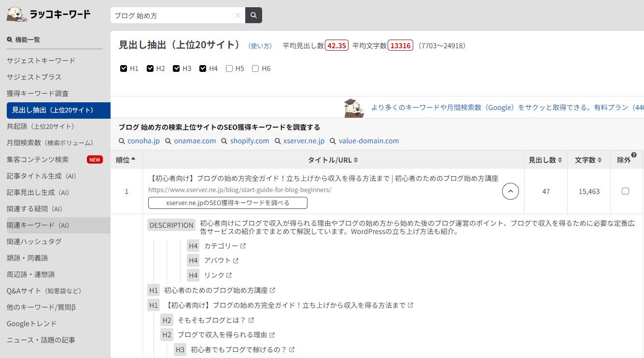Click xserver.ne.jpのSEO獲得キーワードを調べる button
The height and width of the screenshot is (358, 644).
227,203
